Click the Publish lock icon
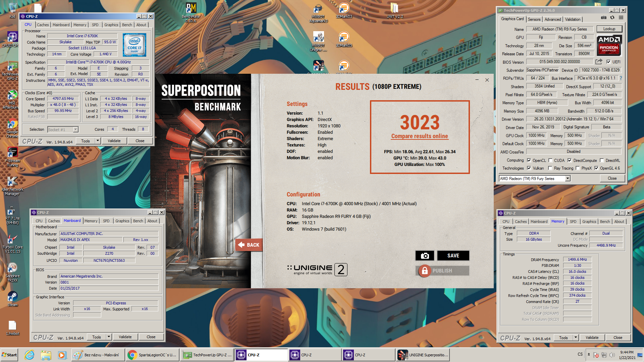 [x=425, y=271]
